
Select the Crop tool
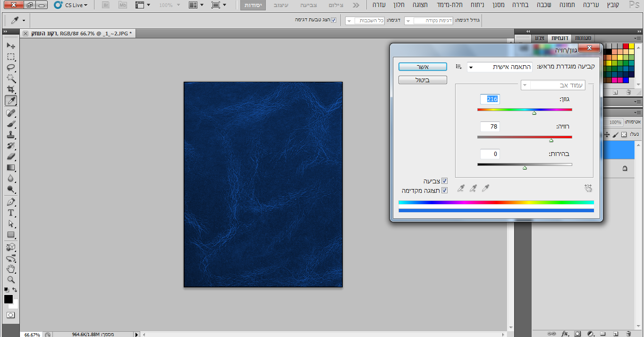coord(11,89)
